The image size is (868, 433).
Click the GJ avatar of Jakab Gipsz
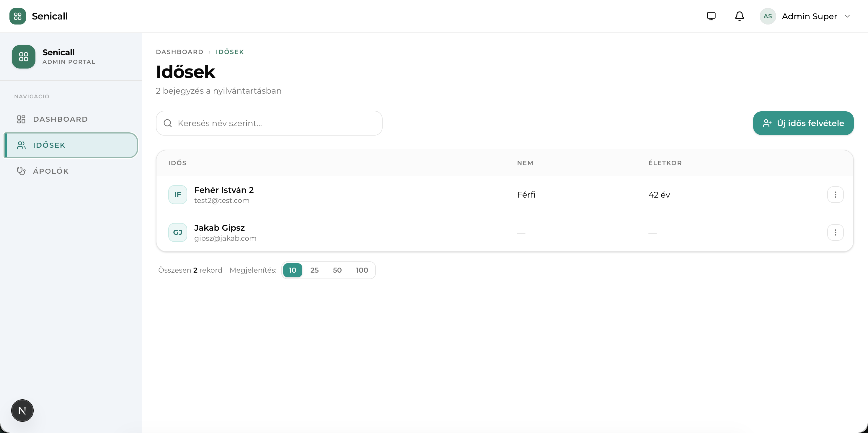(177, 232)
